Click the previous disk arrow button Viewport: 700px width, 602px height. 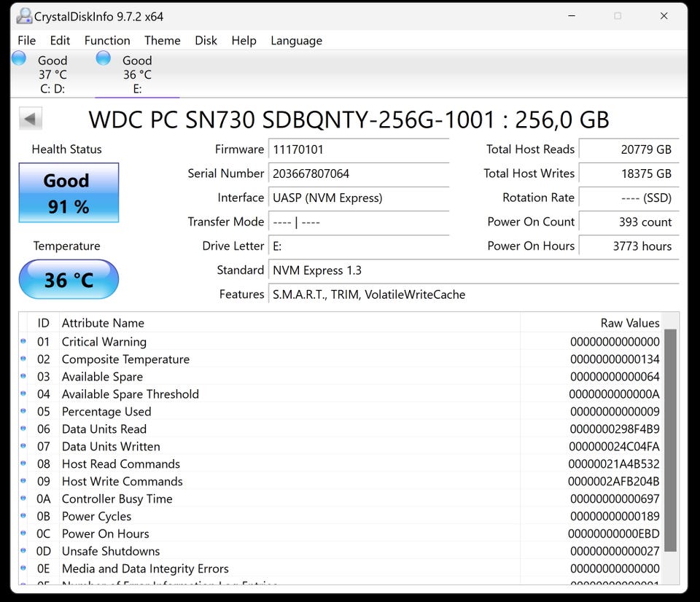31,119
